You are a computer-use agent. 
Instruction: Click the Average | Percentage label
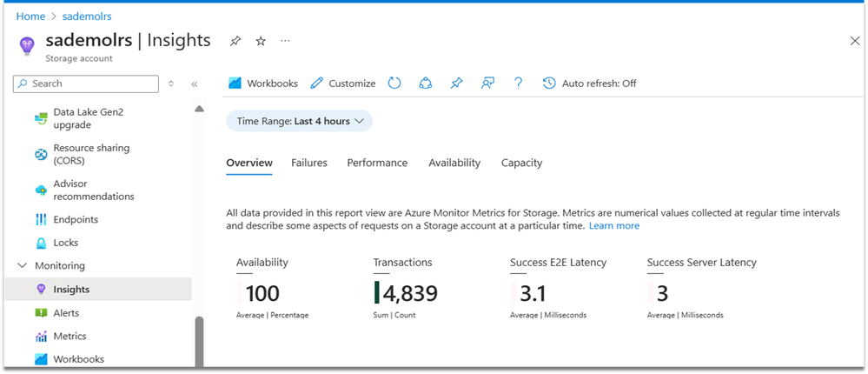[x=272, y=315]
